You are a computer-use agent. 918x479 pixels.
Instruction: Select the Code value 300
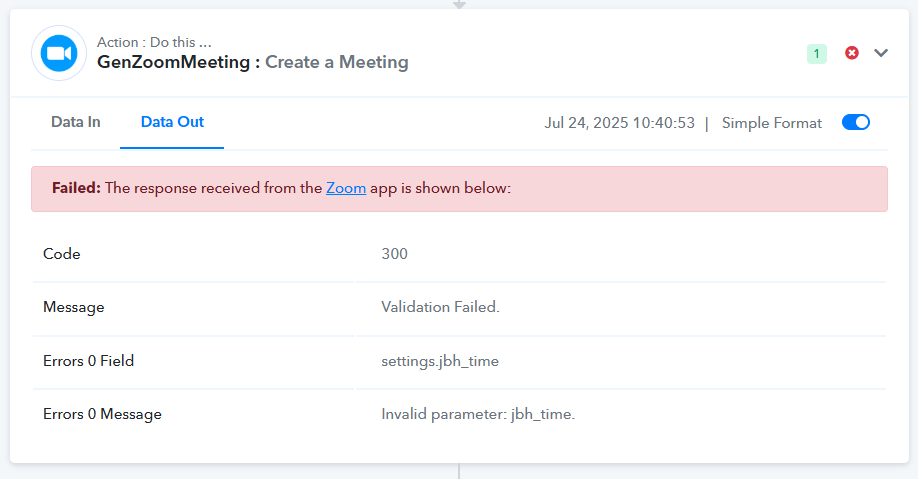click(394, 254)
